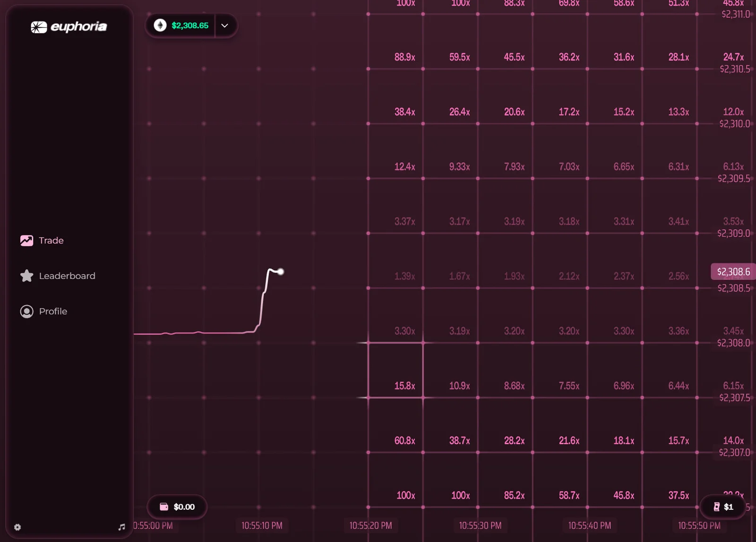756x542 pixels.
Task: Click the 10:55:40 PM time label
Action: (590, 525)
